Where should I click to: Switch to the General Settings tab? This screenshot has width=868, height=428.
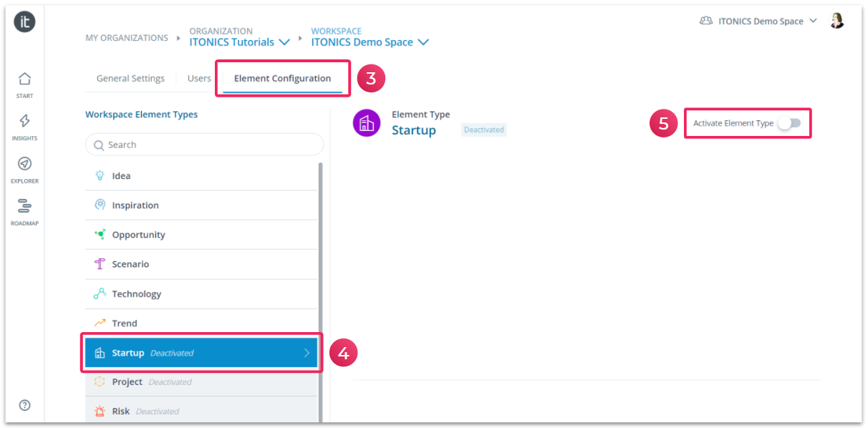(130, 79)
